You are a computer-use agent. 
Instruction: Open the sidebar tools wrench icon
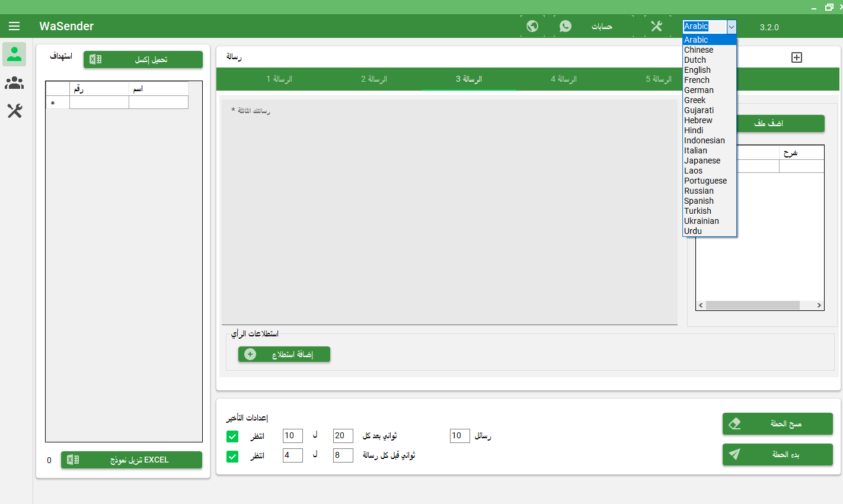pos(14,111)
